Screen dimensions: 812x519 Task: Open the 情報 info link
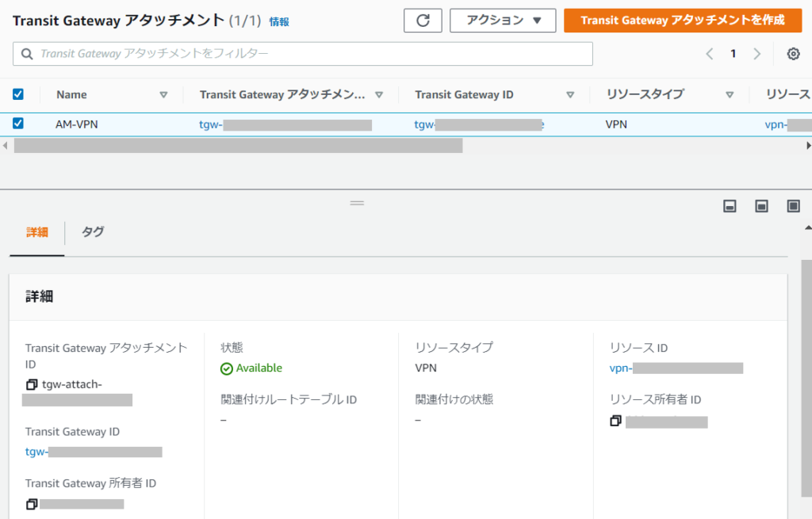(279, 21)
